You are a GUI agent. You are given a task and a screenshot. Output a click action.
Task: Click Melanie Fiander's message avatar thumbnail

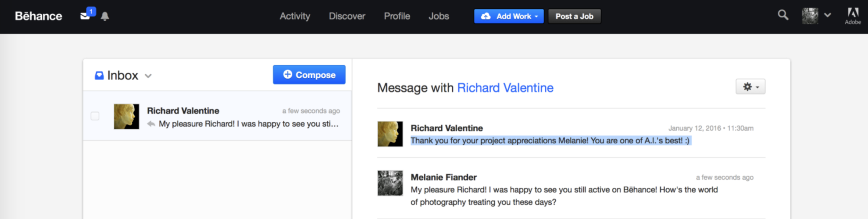click(x=390, y=183)
